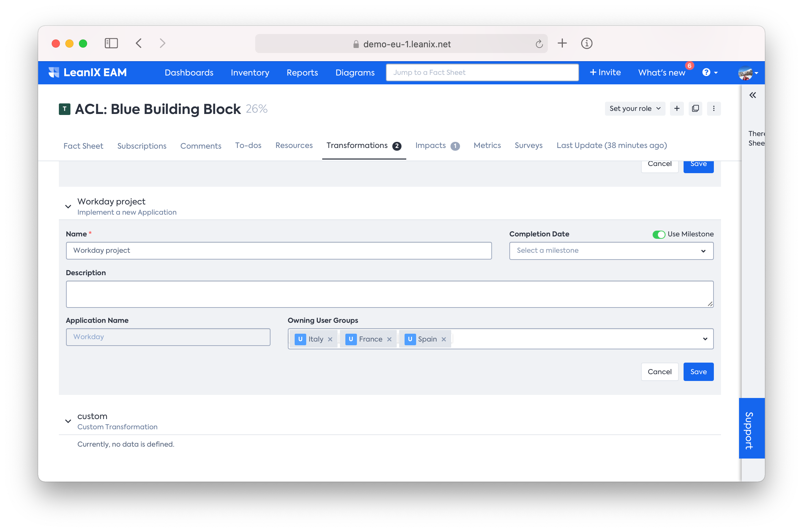Screen dimensions: 803x532
Task: Open the Reports menu
Action: [302, 72]
